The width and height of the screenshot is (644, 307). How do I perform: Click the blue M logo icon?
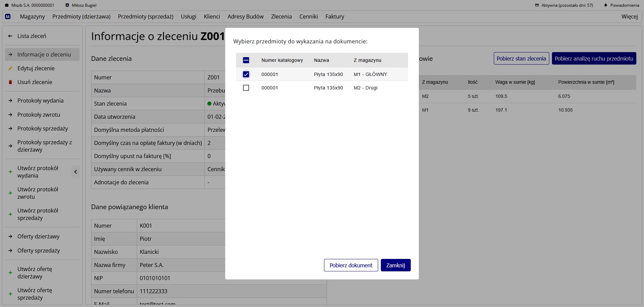pos(8,16)
